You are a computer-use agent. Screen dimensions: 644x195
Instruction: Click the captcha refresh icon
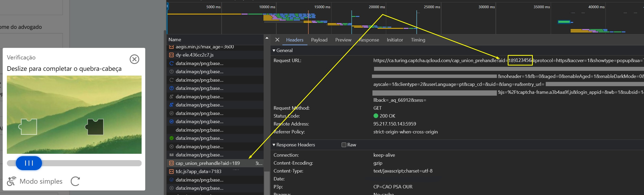pos(75,181)
